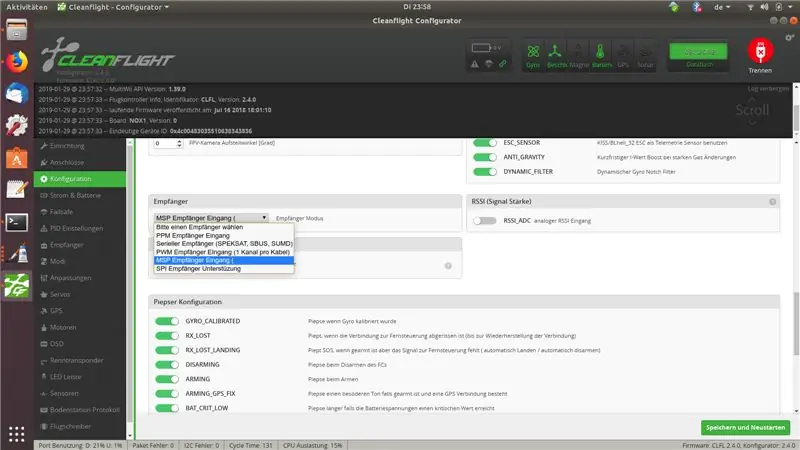Screen dimensions: 800x450
Task: Turn off the RX_LOST beeper
Action: click(x=167, y=336)
